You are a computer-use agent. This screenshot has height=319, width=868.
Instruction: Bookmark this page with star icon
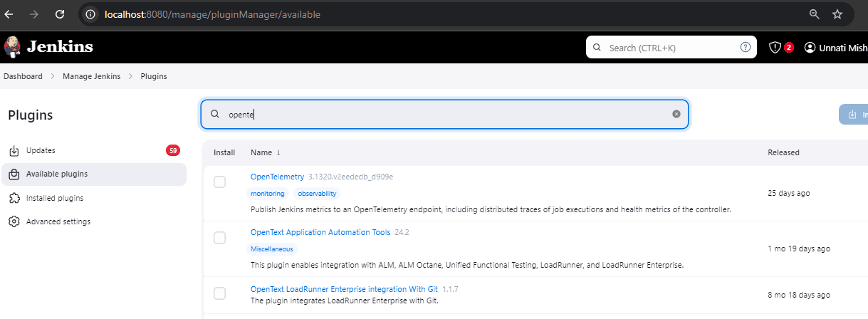(x=837, y=14)
